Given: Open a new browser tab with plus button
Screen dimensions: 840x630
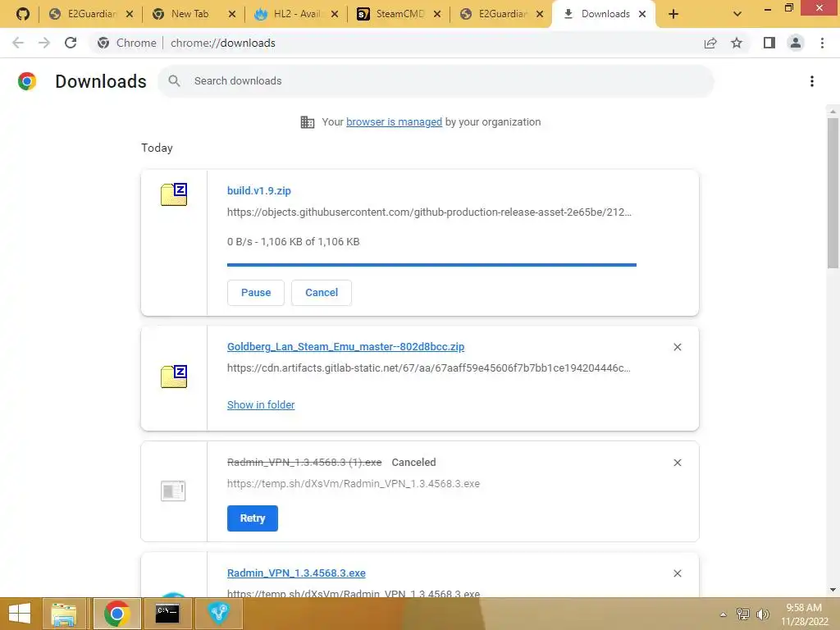Looking at the screenshot, I should 673,15.
